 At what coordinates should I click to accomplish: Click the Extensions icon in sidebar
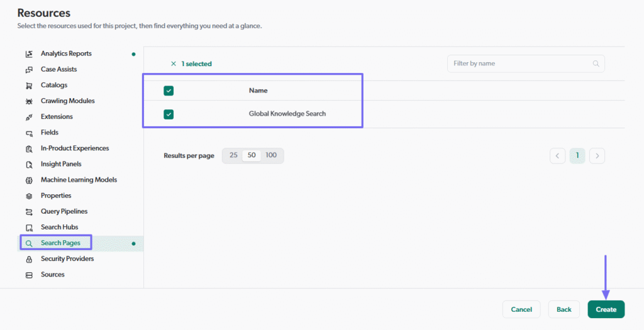(x=29, y=117)
